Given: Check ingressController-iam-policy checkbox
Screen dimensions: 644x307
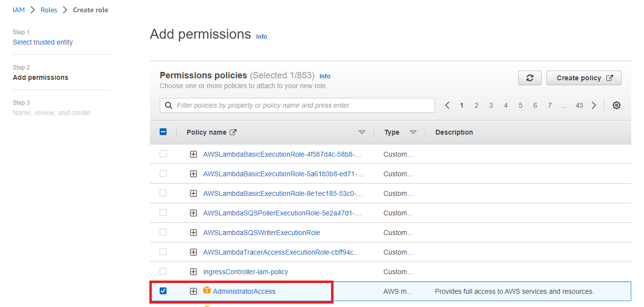Looking at the screenshot, I should point(163,271).
